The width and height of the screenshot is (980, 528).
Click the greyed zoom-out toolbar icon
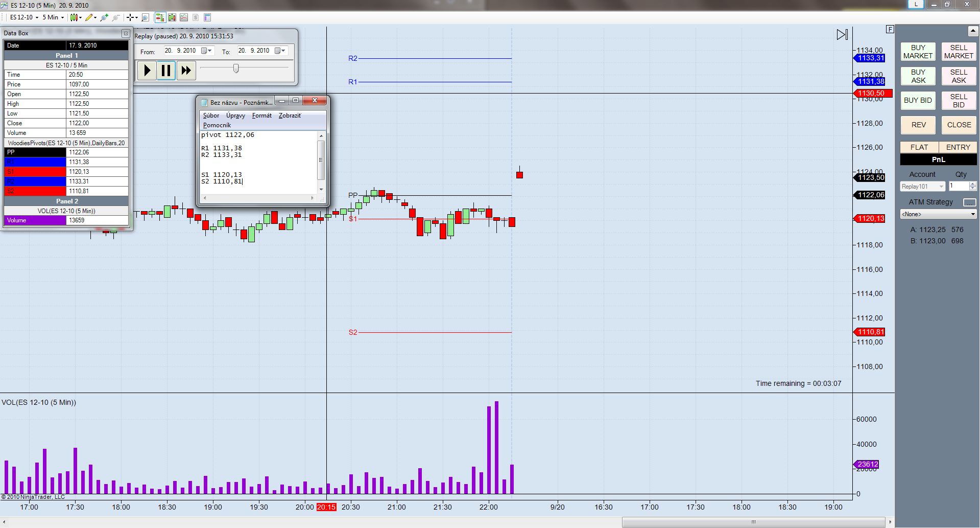[116, 17]
